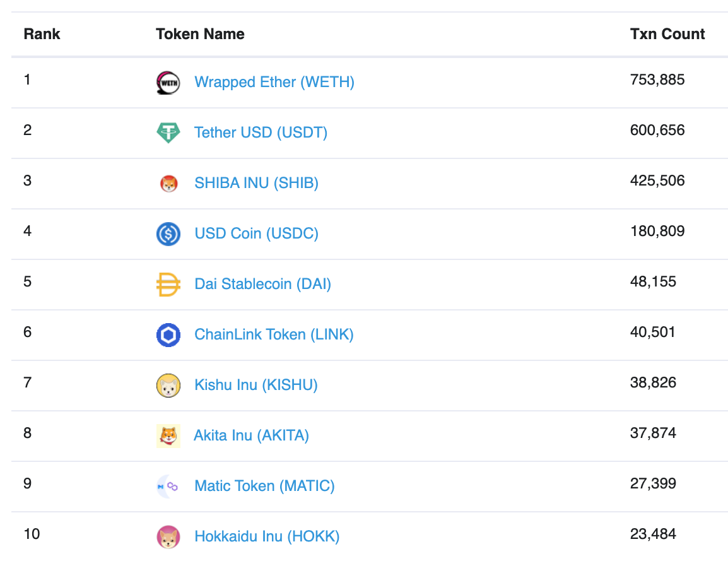Go to Dai Stablecoin (DAI) link
Screen dimensions: 728x573
coord(262,284)
